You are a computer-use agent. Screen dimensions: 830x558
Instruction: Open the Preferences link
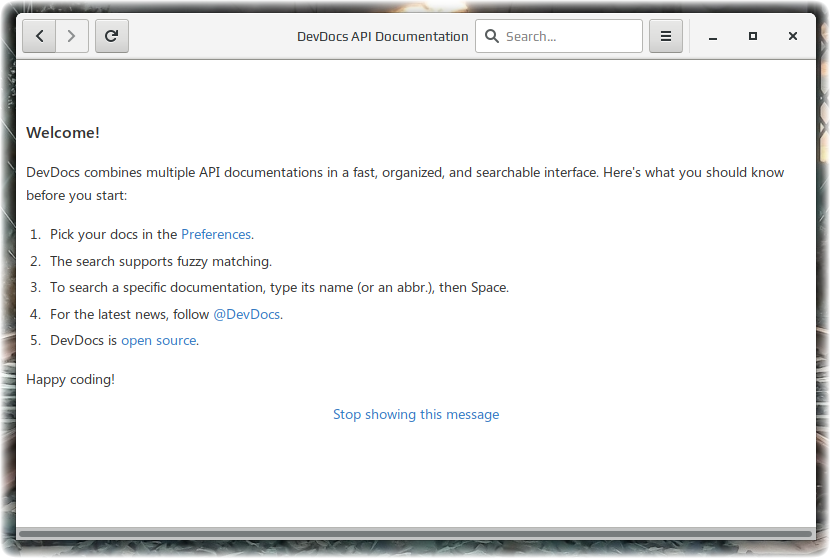(x=216, y=235)
